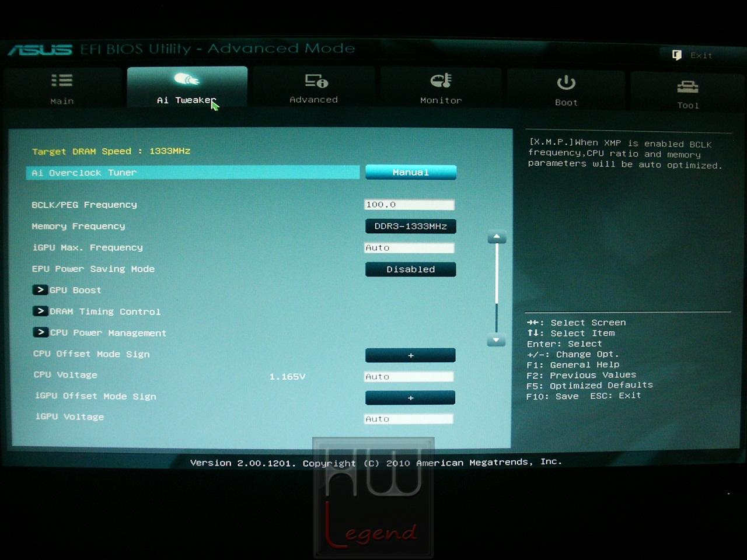Open CPU Power Management text
Image resolution: width=747 pixels, height=560 pixels.
click(108, 332)
